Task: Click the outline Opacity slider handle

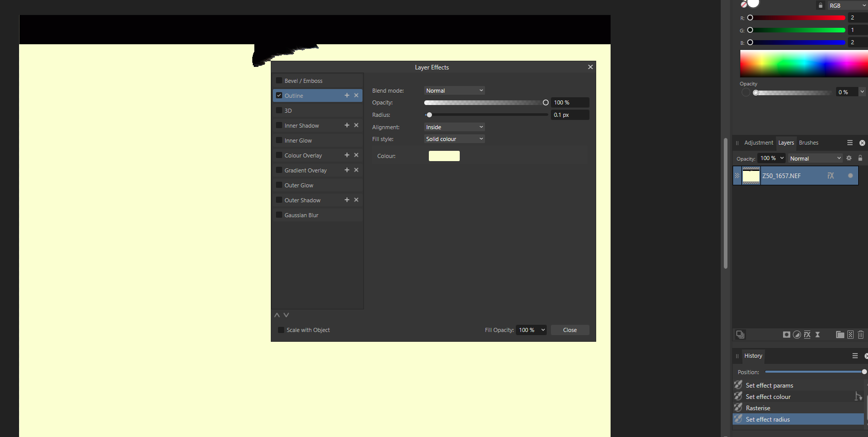Action: point(546,102)
